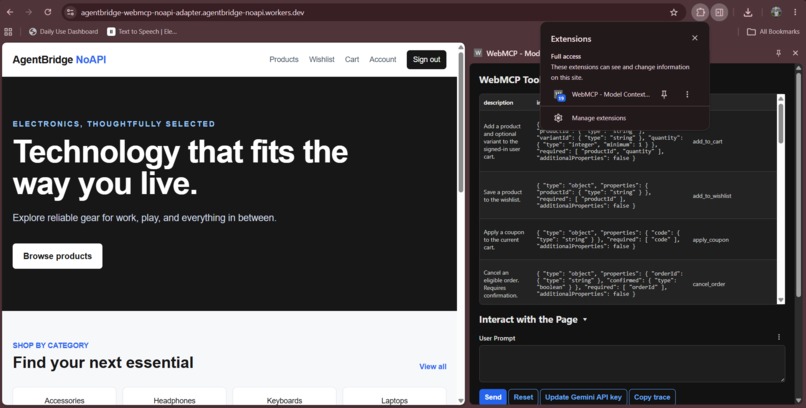Select the Laptops category card
The width and height of the screenshot is (806, 408).
coord(394,398)
